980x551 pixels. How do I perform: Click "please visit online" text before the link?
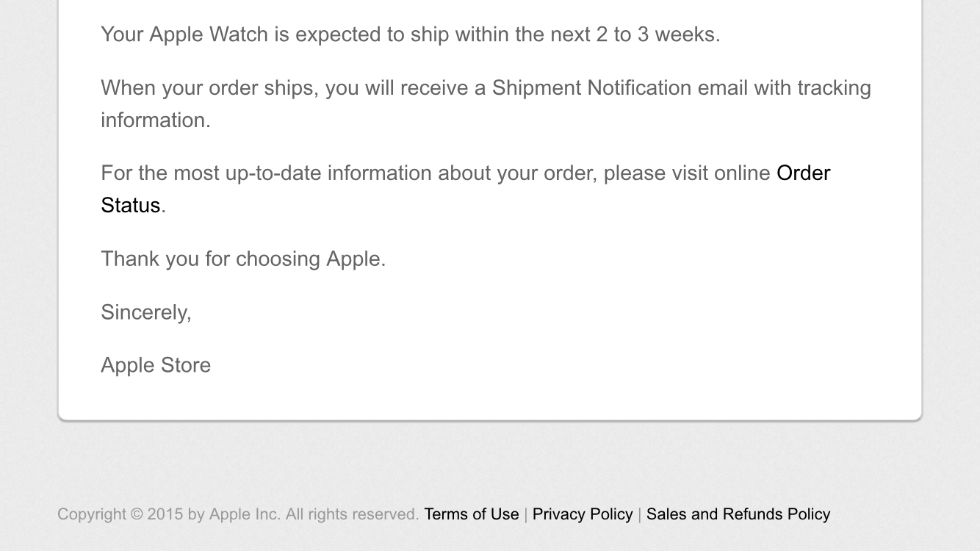coord(686,173)
